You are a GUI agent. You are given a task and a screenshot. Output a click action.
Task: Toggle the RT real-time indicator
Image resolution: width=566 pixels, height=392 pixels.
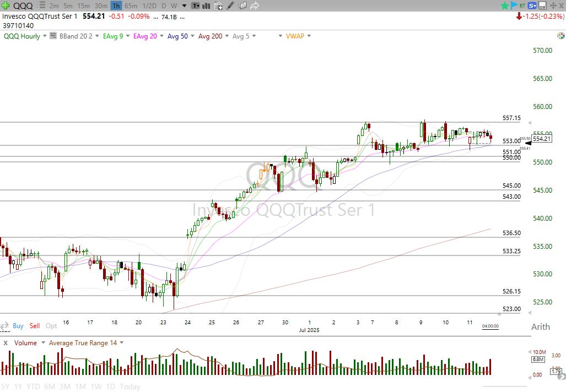(x=522, y=6)
